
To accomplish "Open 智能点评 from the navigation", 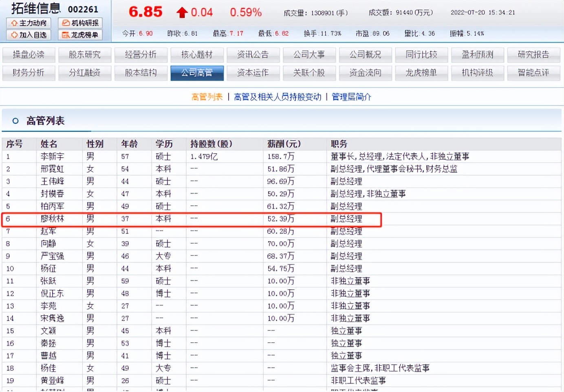I will click(533, 73).
